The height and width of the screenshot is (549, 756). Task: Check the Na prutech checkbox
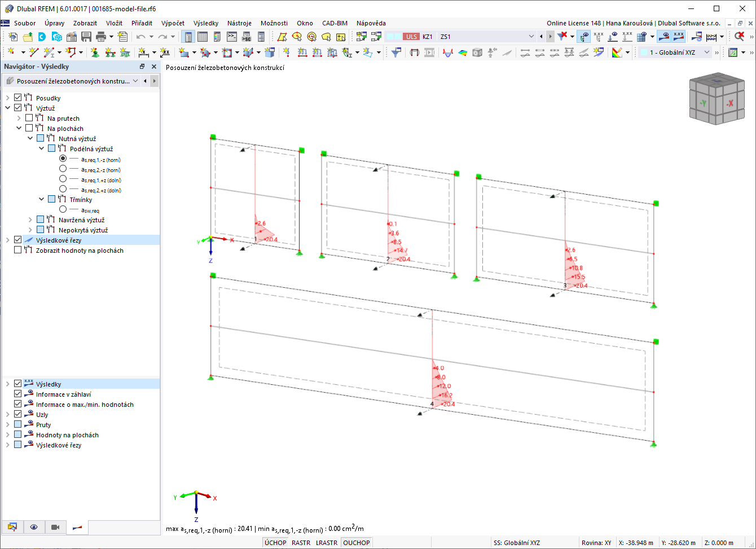click(x=29, y=118)
